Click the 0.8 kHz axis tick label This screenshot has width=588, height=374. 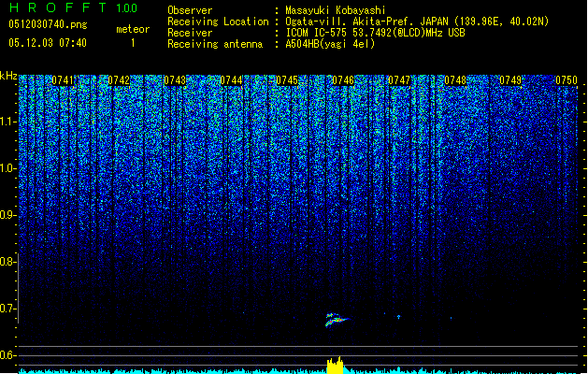[x=7, y=262]
